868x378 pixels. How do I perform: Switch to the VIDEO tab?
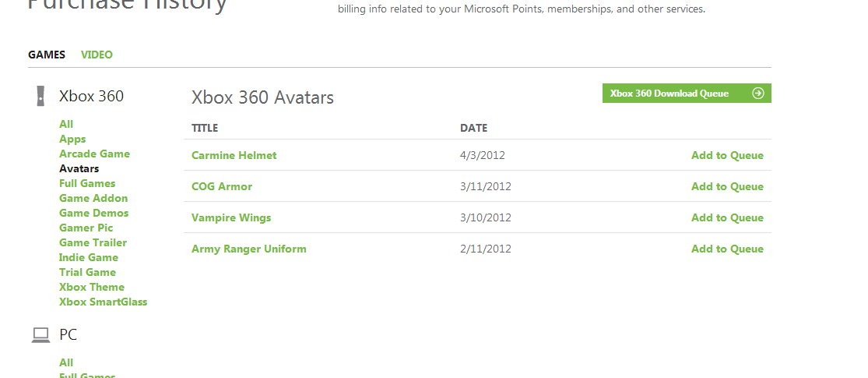[97, 55]
